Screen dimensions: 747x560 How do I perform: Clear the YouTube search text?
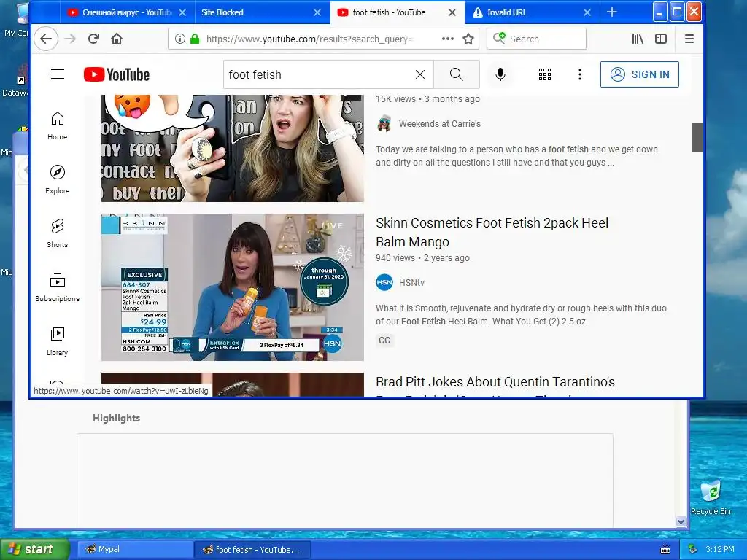coord(419,75)
